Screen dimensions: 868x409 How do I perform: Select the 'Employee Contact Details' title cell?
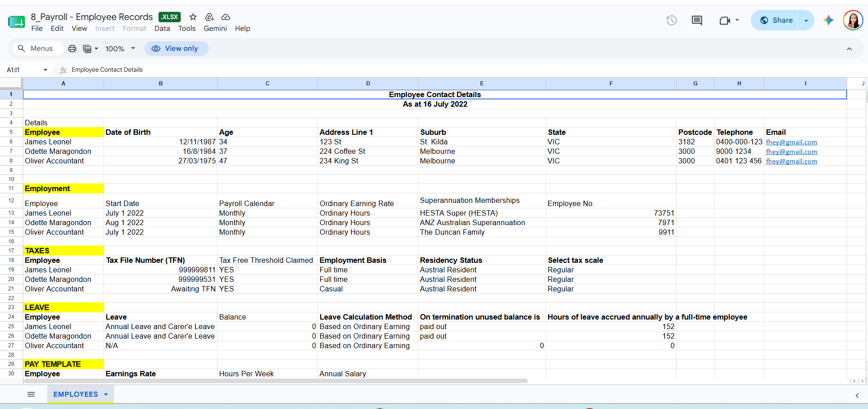click(435, 94)
